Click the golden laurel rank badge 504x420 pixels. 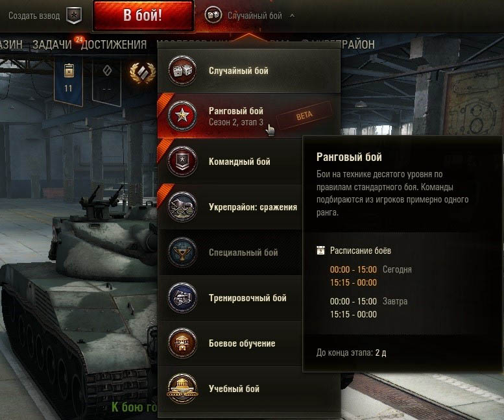pos(143,73)
